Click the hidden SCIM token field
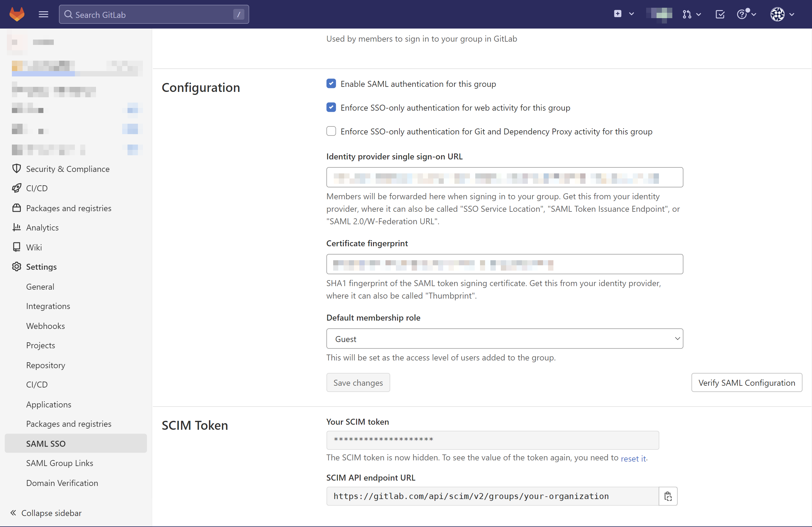This screenshot has height=527, width=812. coord(492,440)
